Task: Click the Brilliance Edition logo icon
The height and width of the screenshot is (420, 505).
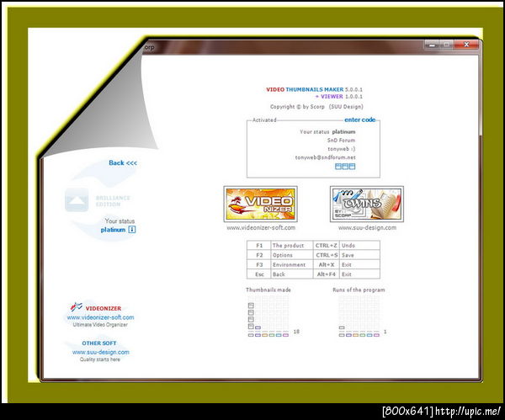Action: coord(77,200)
